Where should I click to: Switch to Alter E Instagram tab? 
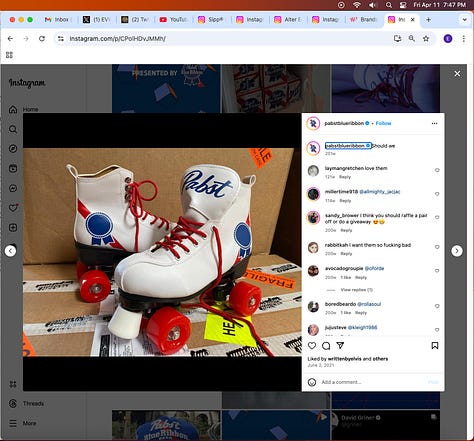click(x=288, y=20)
